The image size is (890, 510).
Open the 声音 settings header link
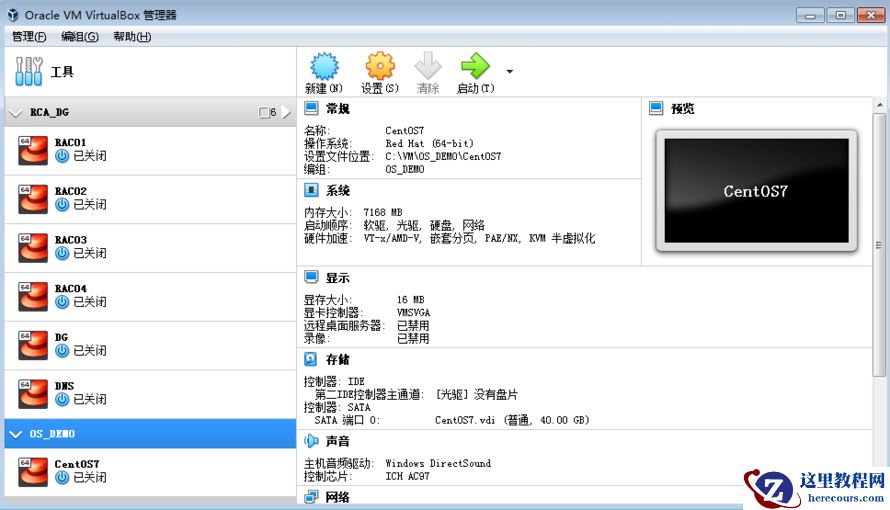click(x=338, y=441)
